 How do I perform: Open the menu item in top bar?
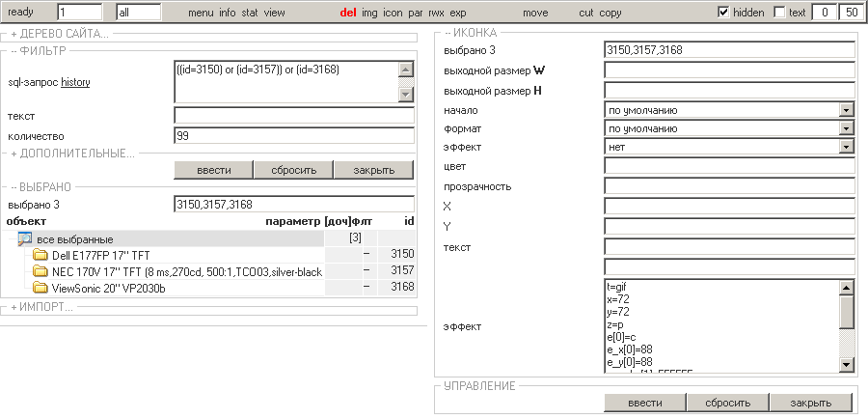tap(201, 13)
